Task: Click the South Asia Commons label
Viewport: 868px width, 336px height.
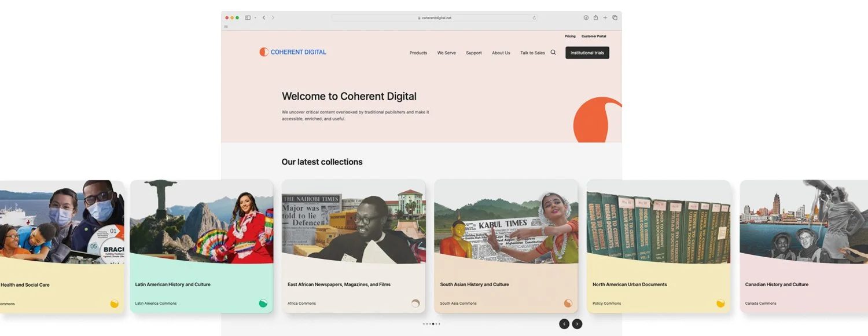Action: pyautogui.click(x=458, y=304)
